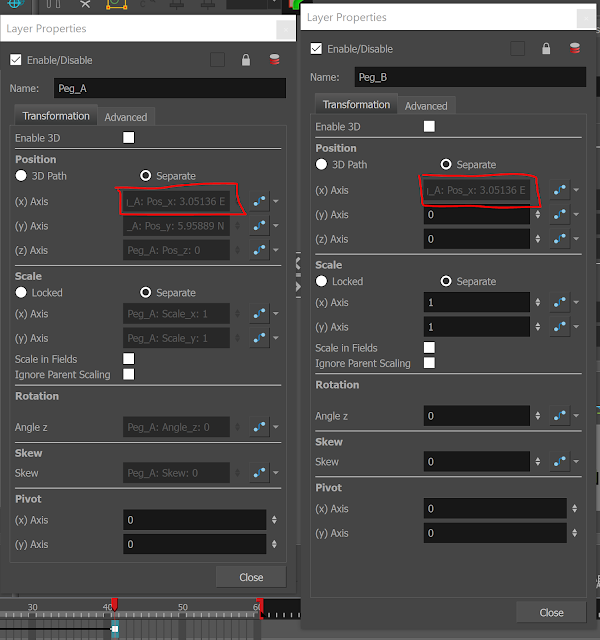Click Peg_B Pivot y Axis stepper arrows
This screenshot has height=640, width=600.
tap(575, 533)
